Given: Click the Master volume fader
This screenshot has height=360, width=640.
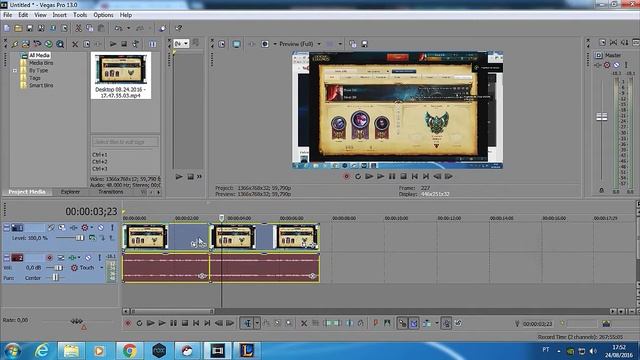Looking at the screenshot, I should point(601,117).
